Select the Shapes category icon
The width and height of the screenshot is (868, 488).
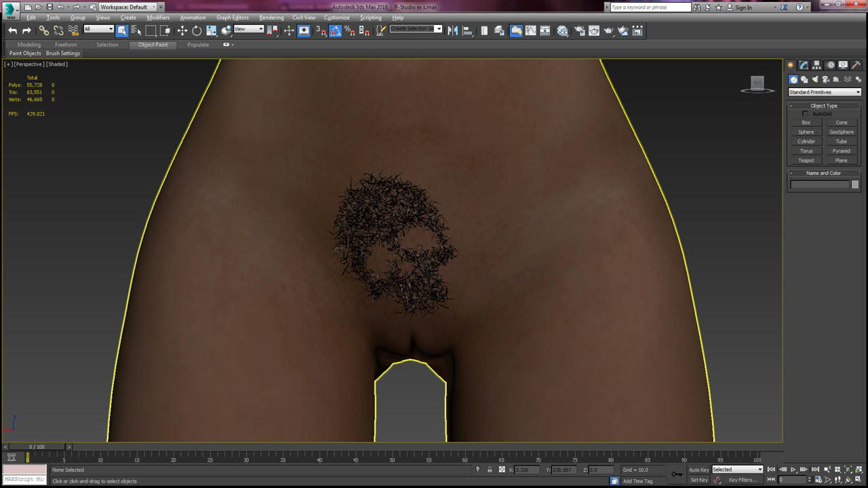point(804,79)
